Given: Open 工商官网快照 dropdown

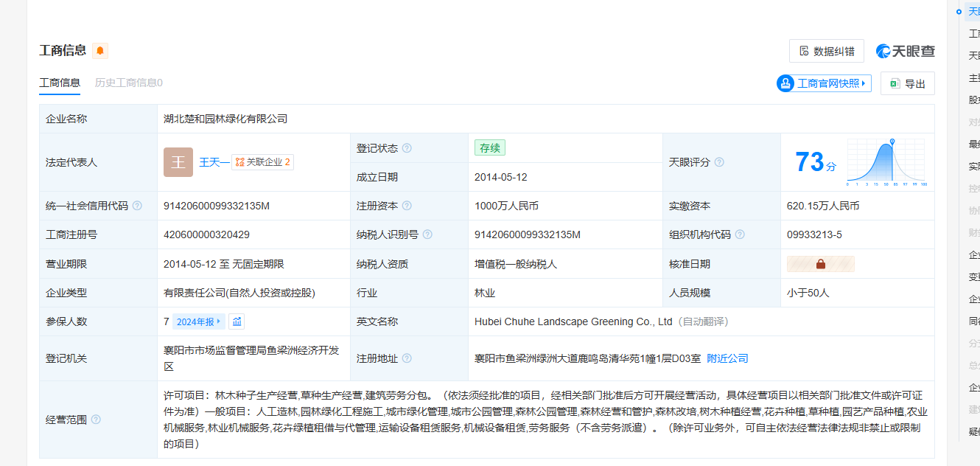Looking at the screenshot, I should [x=824, y=83].
